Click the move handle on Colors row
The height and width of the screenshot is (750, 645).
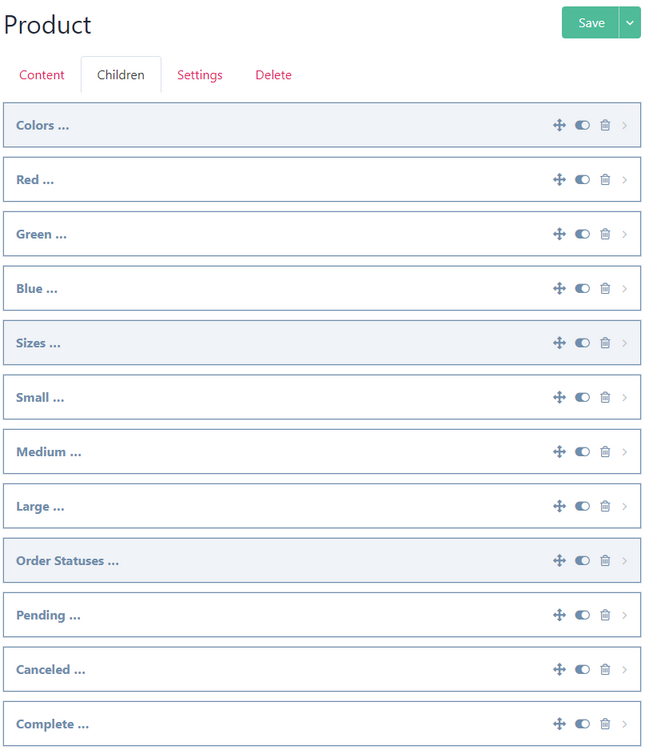pos(559,125)
